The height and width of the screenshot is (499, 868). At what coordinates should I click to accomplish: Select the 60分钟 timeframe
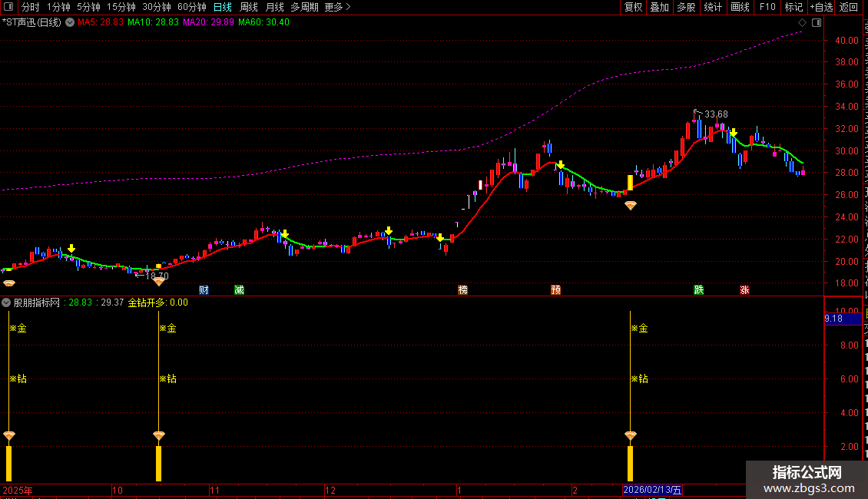coord(192,7)
